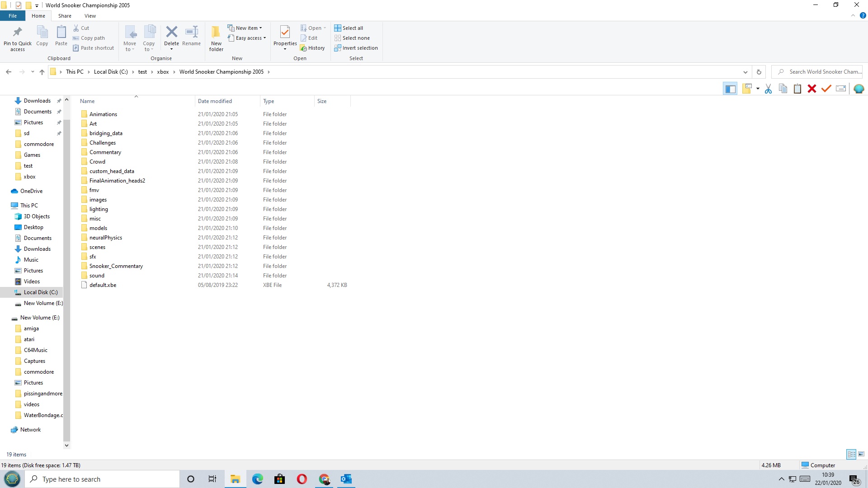
Task: Collapse the ribbon with the chevron
Action: tap(853, 15)
